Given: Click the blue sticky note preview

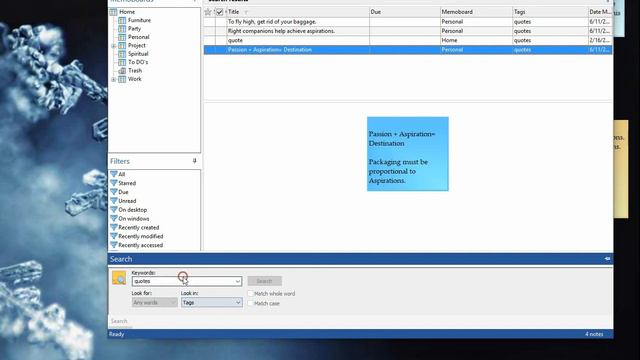Looking at the screenshot, I should (408, 154).
